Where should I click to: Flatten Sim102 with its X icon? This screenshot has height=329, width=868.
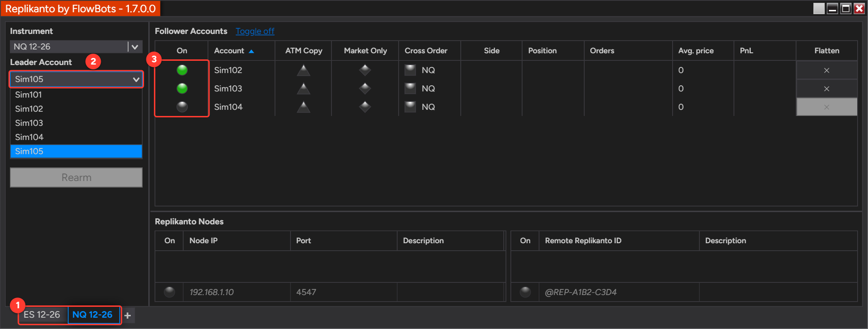[x=827, y=70]
